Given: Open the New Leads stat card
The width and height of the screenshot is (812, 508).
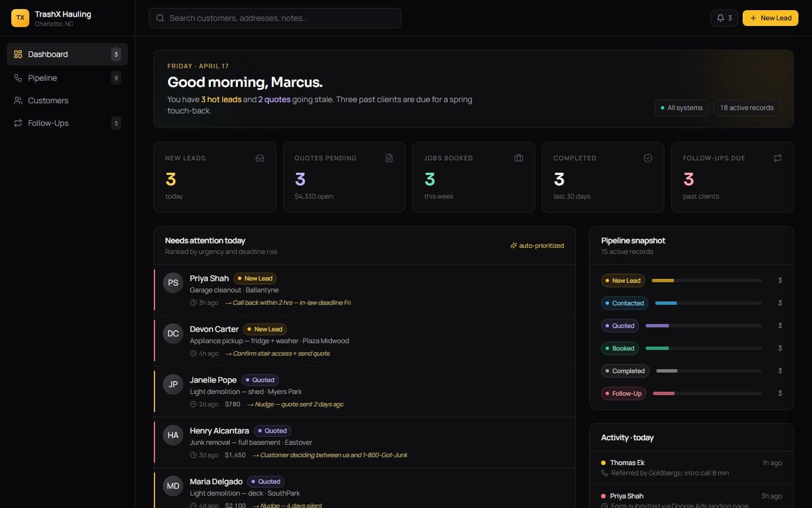Looking at the screenshot, I should click(215, 177).
